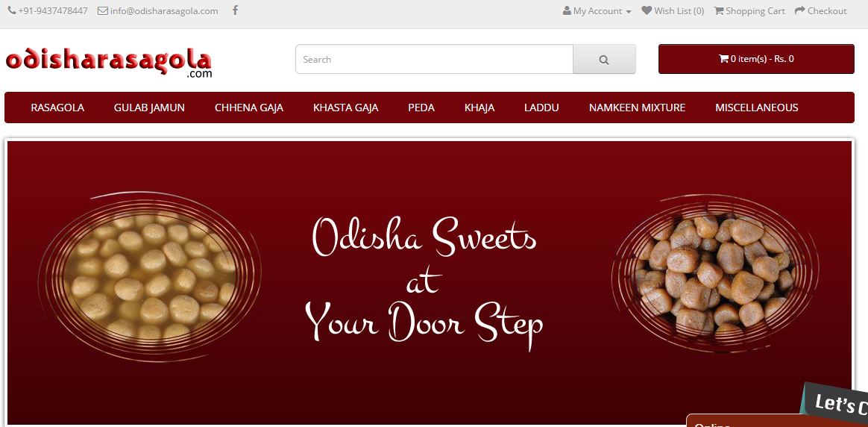Expand the My Account dropdown
Screen dimensions: 868x427
(x=597, y=11)
